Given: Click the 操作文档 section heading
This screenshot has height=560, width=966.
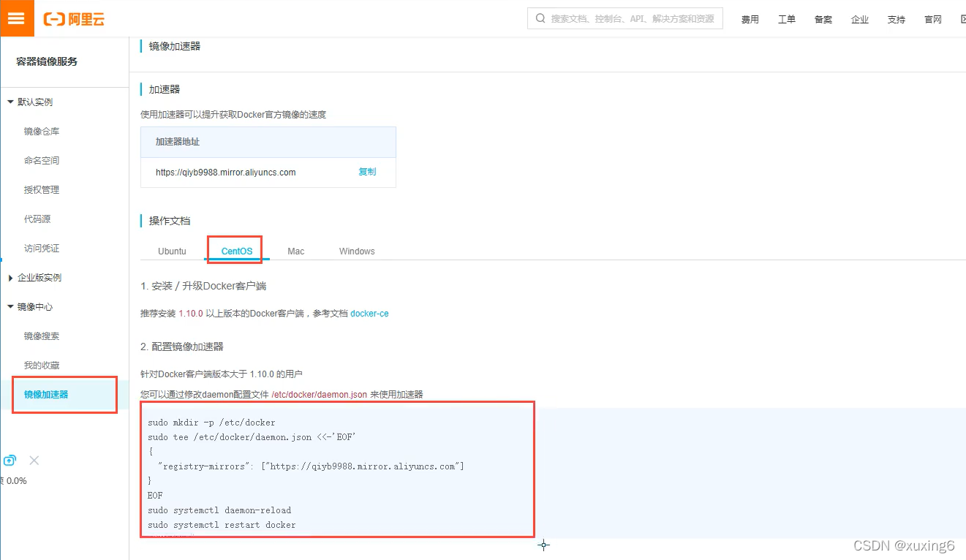Looking at the screenshot, I should tap(170, 221).
